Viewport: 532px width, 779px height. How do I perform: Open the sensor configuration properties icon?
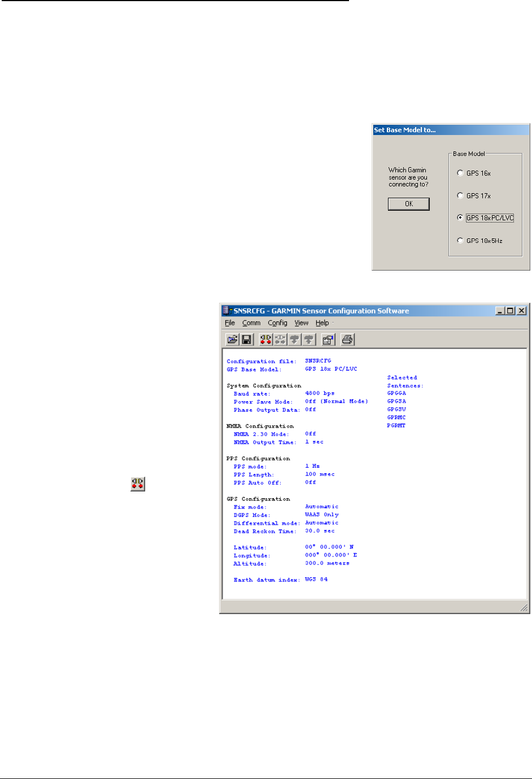coord(328,340)
